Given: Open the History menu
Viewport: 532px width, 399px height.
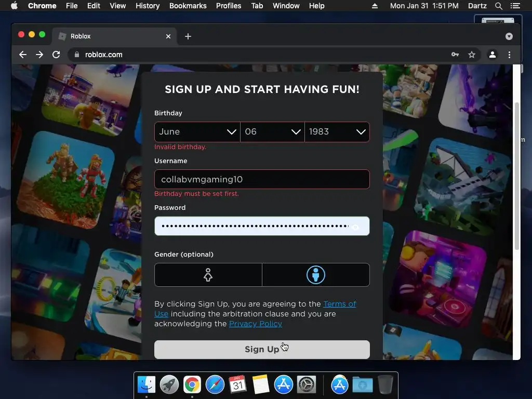Looking at the screenshot, I should [148, 6].
